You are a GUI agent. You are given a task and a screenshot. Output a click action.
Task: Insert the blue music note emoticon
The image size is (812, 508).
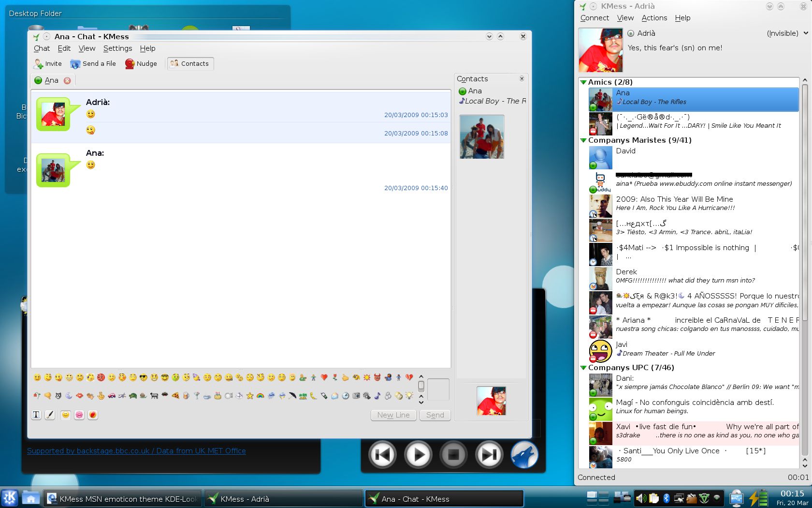click(x=377, y=396)
